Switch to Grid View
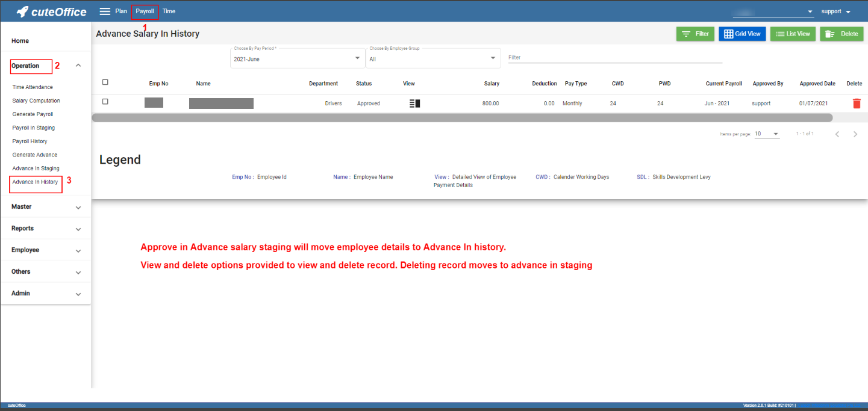Image resolution: width=868 pixels, height=411 pixels. [742, 34]
